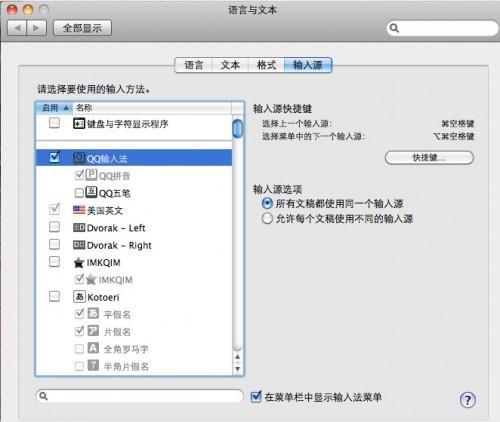Image resolution: width=500 pixels, height=422 pixels.
Task: Enable the Kotoeri checkbox
Action: (x=54, y=296)
